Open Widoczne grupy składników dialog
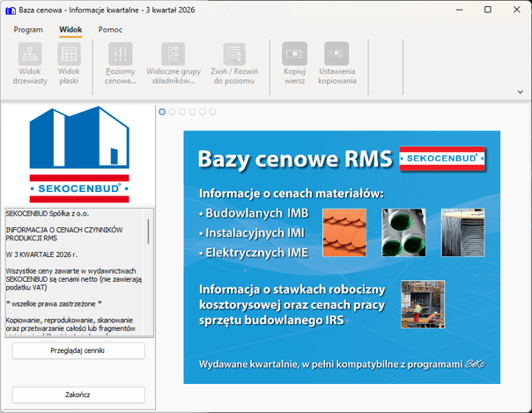The width and height of the screenshot is (532, 413). click(174, 54)
